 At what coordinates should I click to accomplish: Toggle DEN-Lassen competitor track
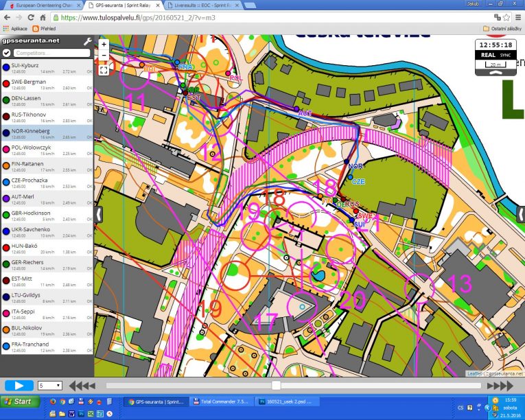47,100
